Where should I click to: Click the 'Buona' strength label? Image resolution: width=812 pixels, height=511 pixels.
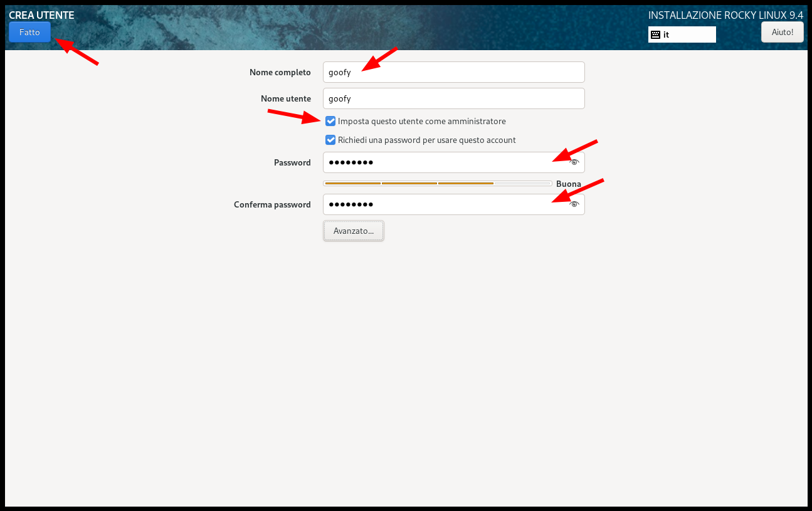click(569, 184)
